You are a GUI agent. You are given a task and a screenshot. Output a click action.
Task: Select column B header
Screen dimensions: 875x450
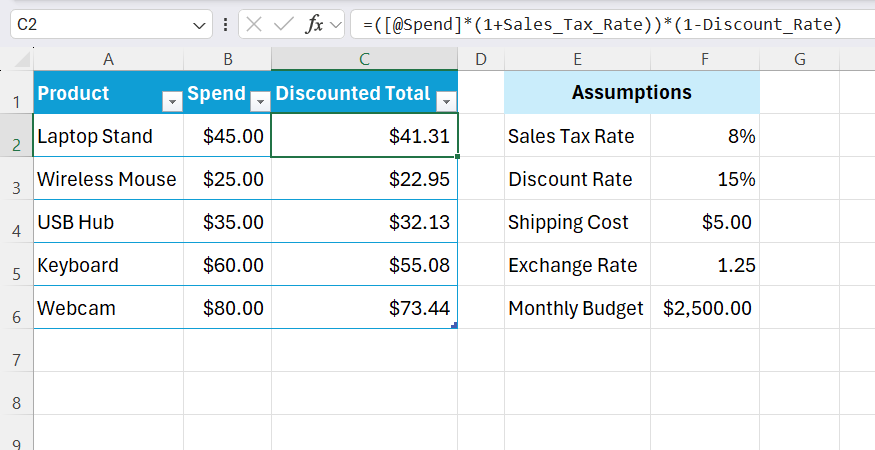coord(228,59)
